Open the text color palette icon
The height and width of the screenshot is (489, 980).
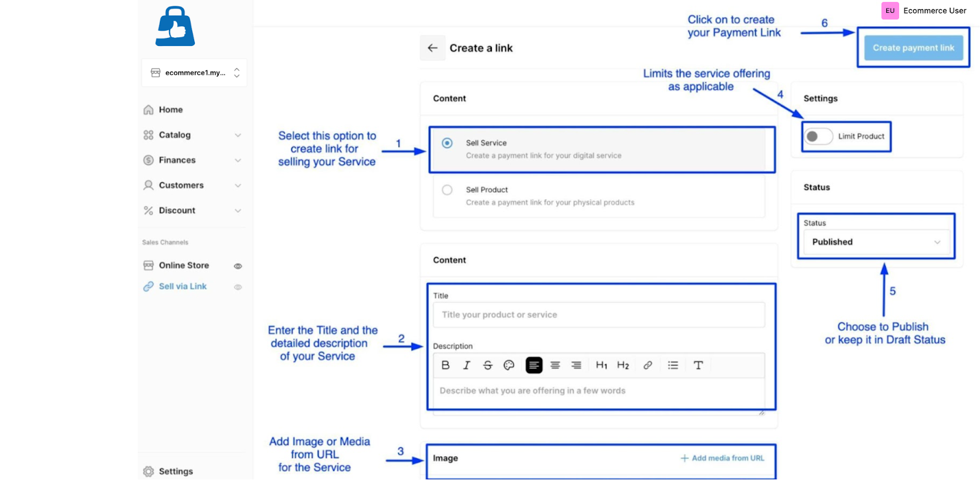tap(509, 365)
